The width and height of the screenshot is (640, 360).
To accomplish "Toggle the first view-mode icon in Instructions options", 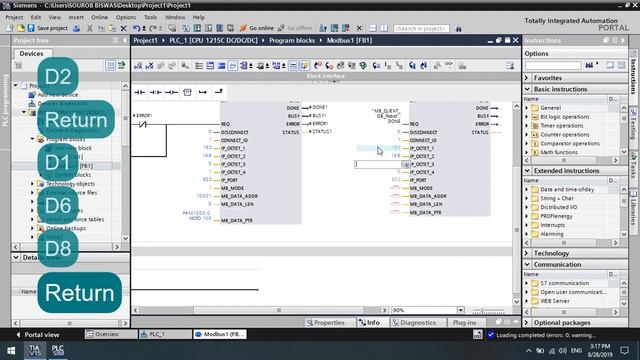I will [610, 65].
